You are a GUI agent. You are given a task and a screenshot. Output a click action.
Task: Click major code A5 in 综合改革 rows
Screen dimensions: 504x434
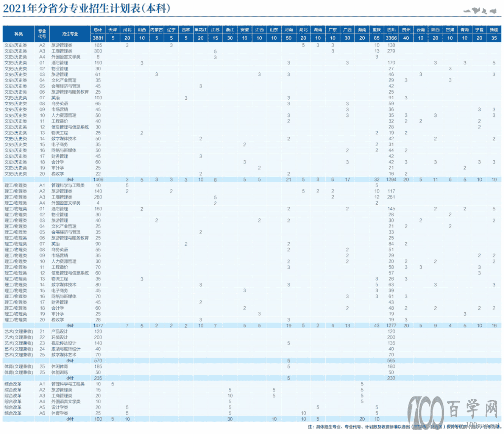(42, 407)
